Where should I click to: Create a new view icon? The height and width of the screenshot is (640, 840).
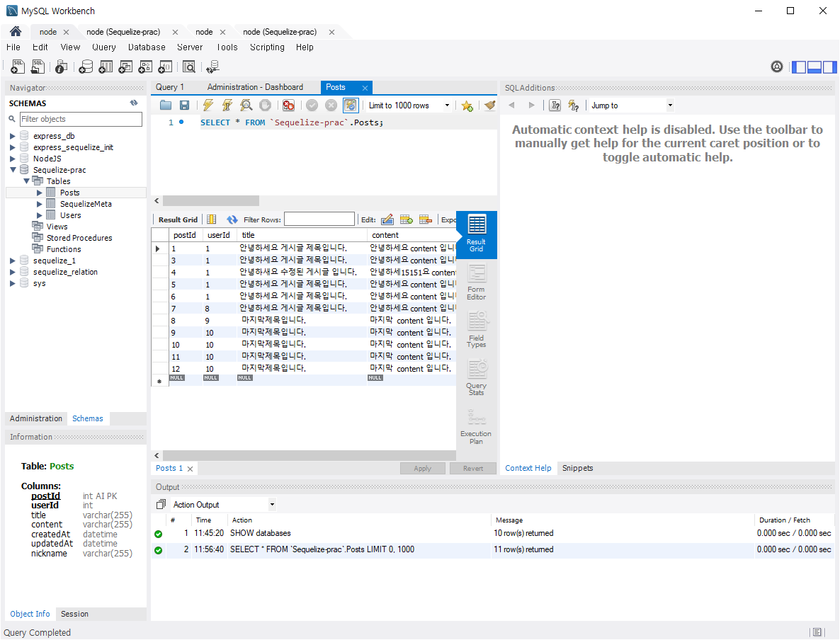point(125,67)
